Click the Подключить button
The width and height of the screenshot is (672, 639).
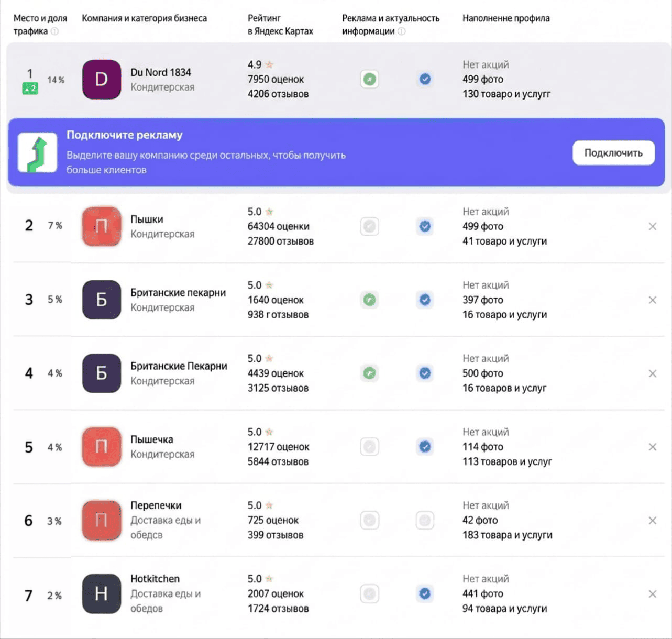click(x=613, y=153)
